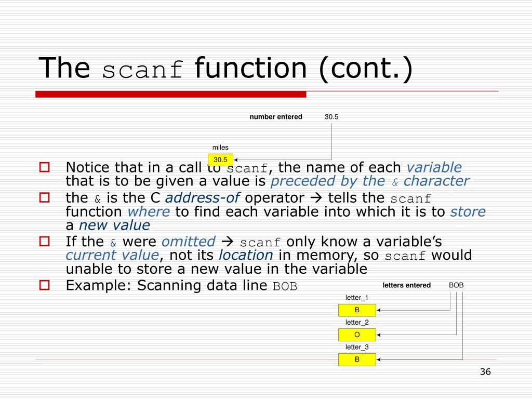The width and height of the screenshot is (532, 399).
Task: Click the italic phrase 'preceded by the & character'
Action: click(370, 181)
